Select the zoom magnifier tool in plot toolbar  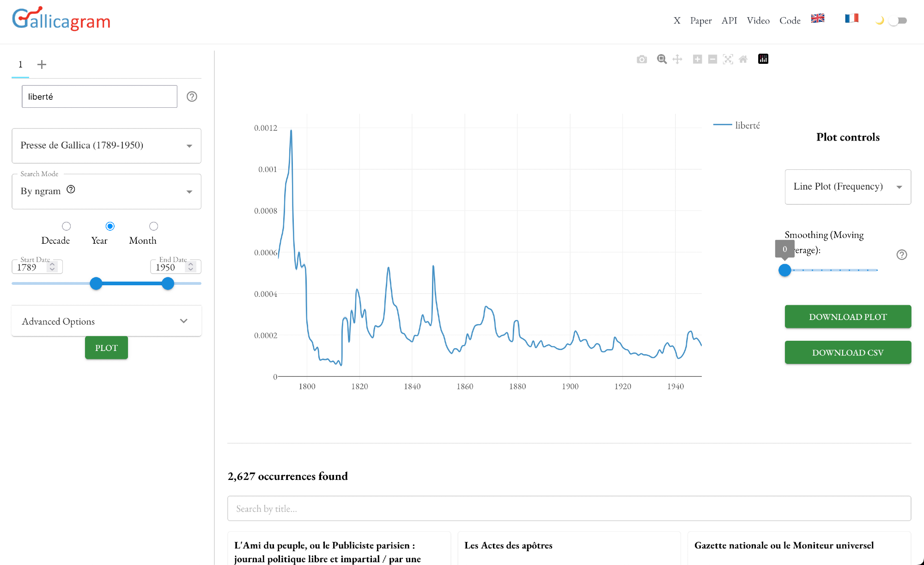coord(662,59)
